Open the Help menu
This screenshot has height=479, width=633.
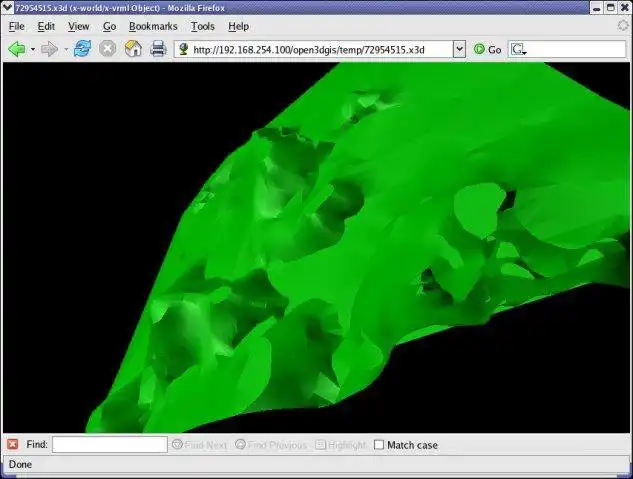point(238,26)
